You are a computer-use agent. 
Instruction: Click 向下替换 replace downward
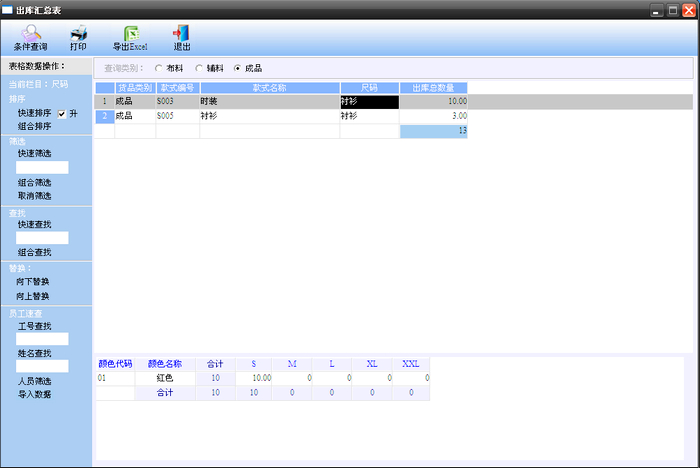pos(33,282)
